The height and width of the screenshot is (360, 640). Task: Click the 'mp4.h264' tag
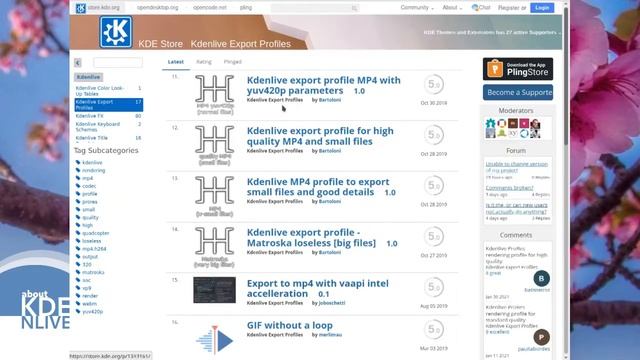94,249
